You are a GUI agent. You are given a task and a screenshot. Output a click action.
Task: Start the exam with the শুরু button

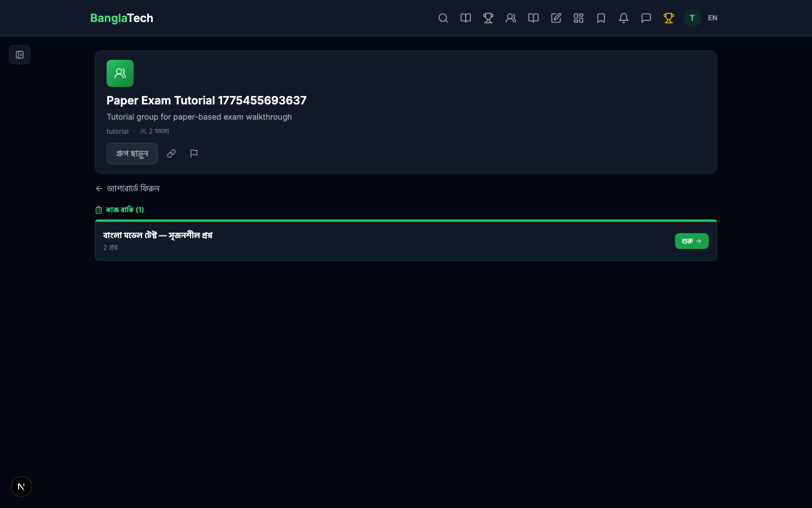[691, 241]
